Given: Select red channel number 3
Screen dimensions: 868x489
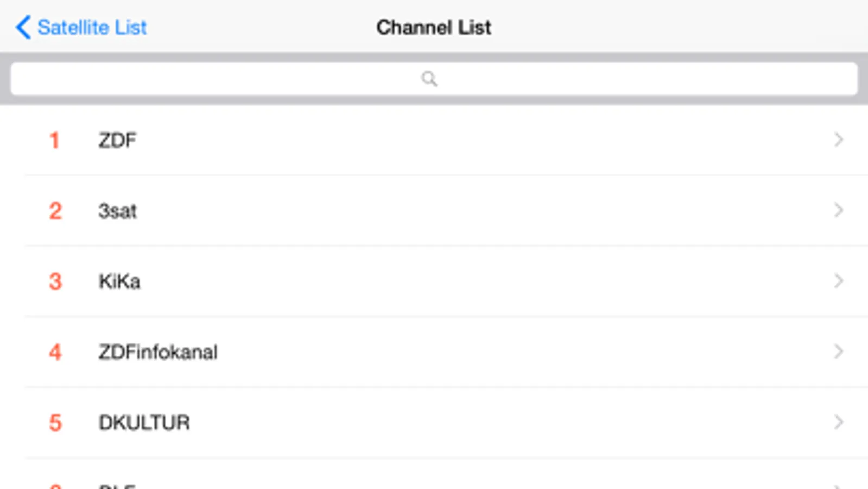Looking at the screenshot, I should click(55, 281).
